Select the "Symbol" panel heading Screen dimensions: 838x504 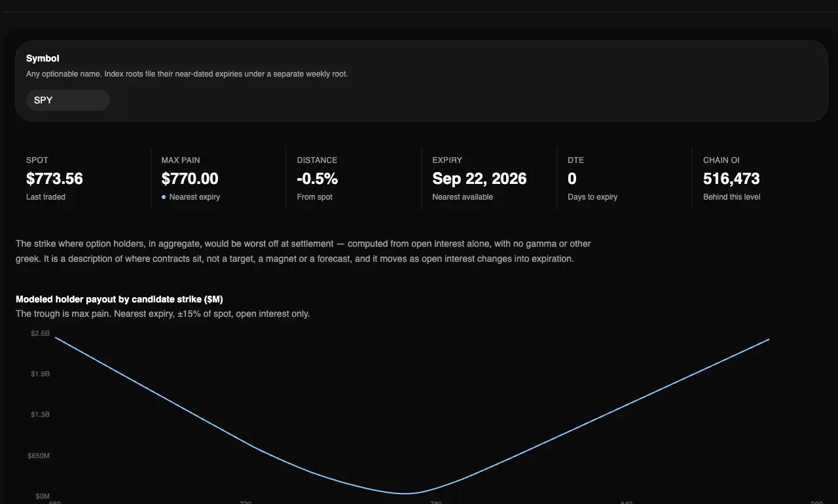43,58
